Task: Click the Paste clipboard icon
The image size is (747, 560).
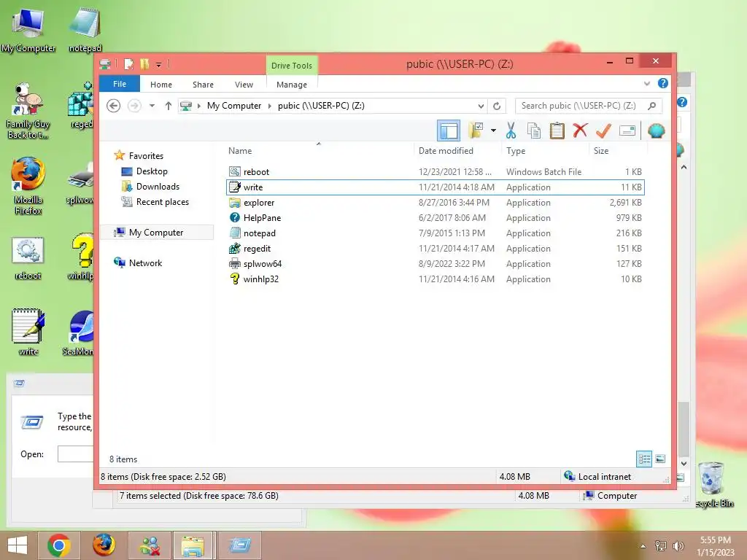Action: [557, 130]
